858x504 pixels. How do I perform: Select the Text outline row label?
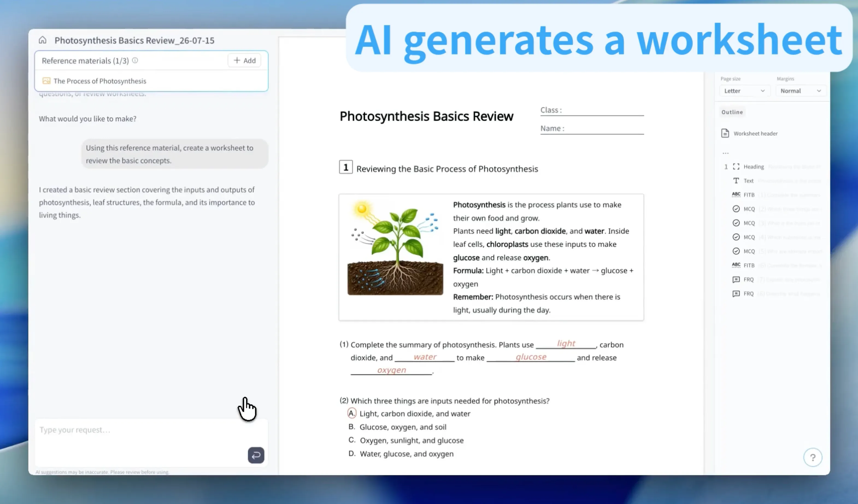pyautogui.click(x=748, y=181)
